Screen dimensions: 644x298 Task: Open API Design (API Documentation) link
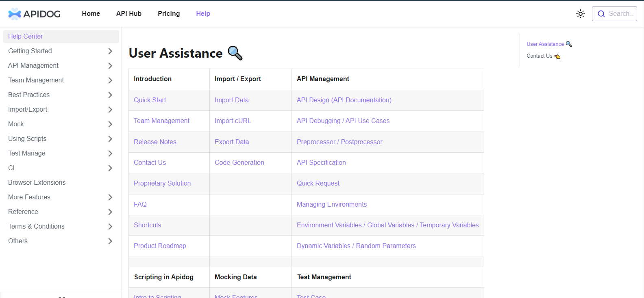(x=344, y=100)
